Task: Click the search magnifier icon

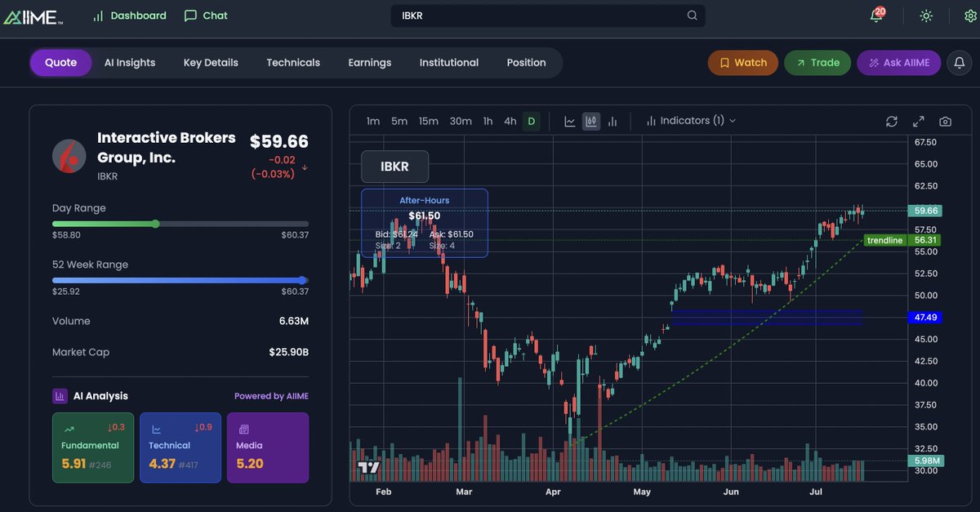Action: pyautogui.click(x=693, y=16)
